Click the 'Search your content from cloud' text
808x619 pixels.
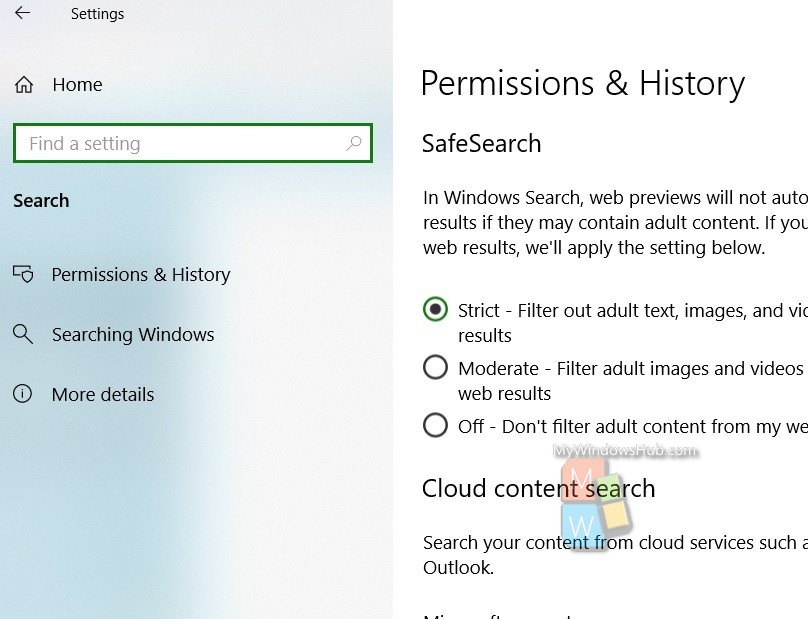click(x=615, y=555)
